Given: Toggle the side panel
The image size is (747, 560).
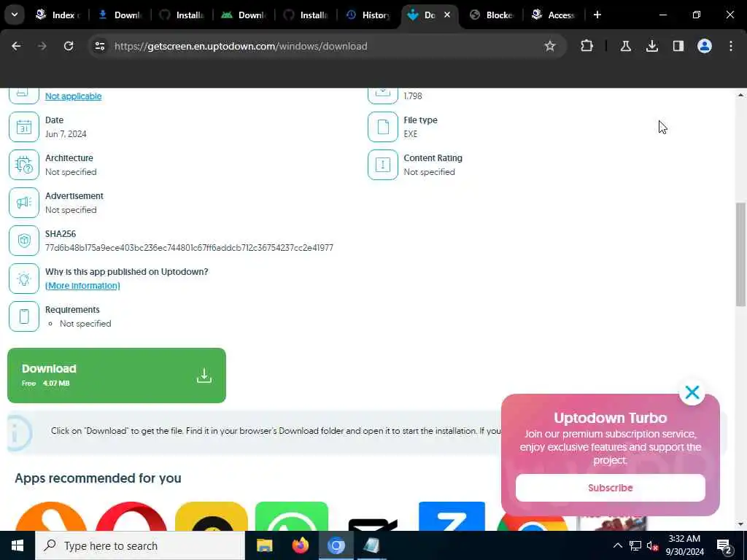Looking at the screenshot, I should [678, 46].
